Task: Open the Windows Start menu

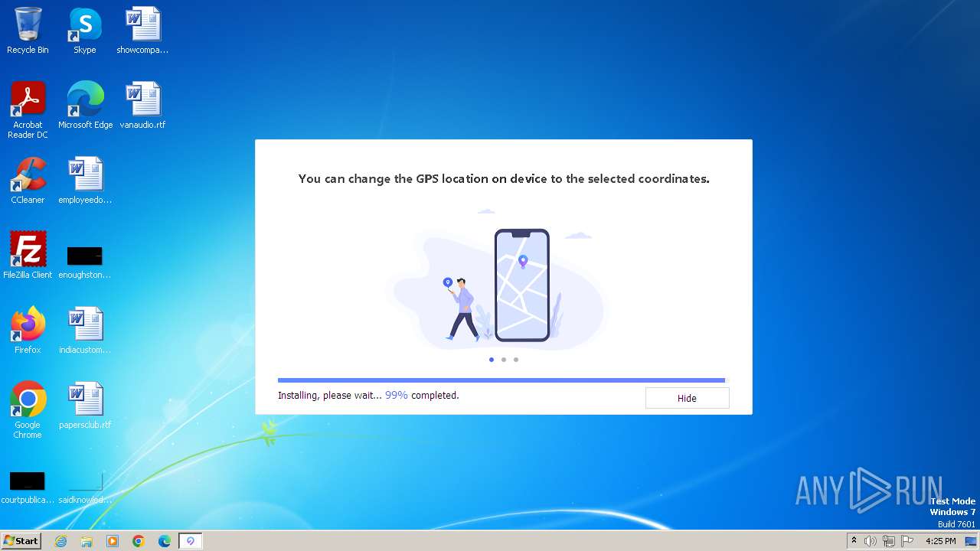Action: (21, 541)
